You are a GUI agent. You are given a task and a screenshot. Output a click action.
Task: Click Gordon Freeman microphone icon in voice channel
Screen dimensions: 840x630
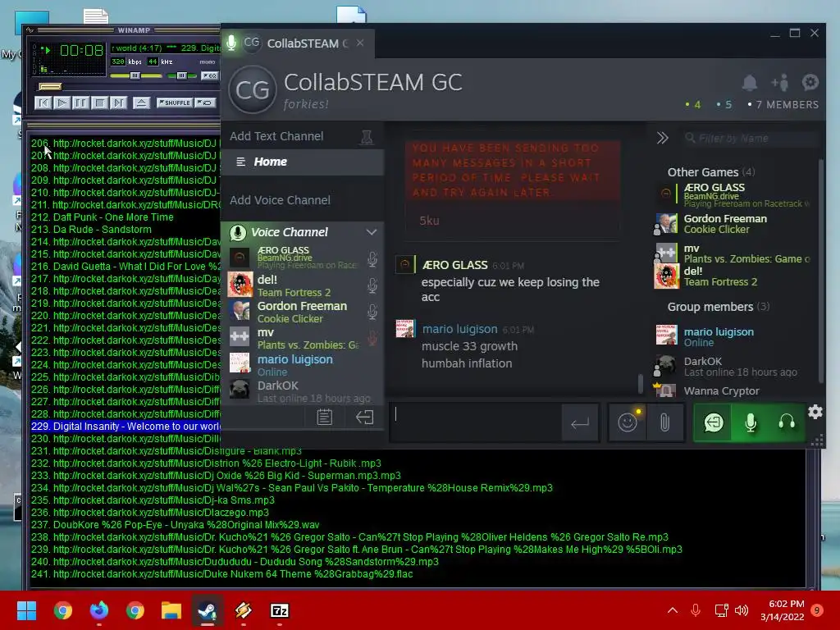tap(372, 311)
